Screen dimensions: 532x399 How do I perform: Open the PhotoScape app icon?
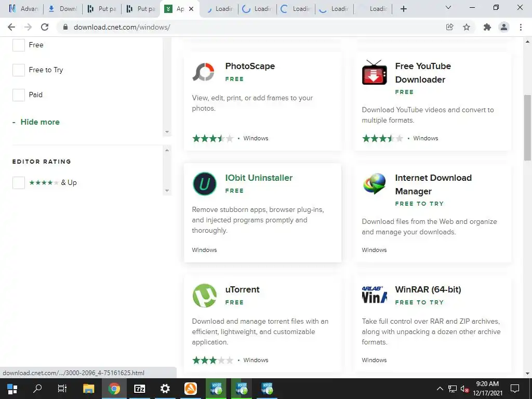coord(204,72)
